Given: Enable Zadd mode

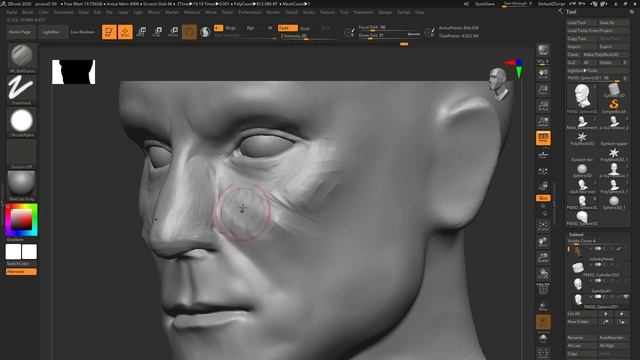Looking at the screenshot, I should 287,28.
